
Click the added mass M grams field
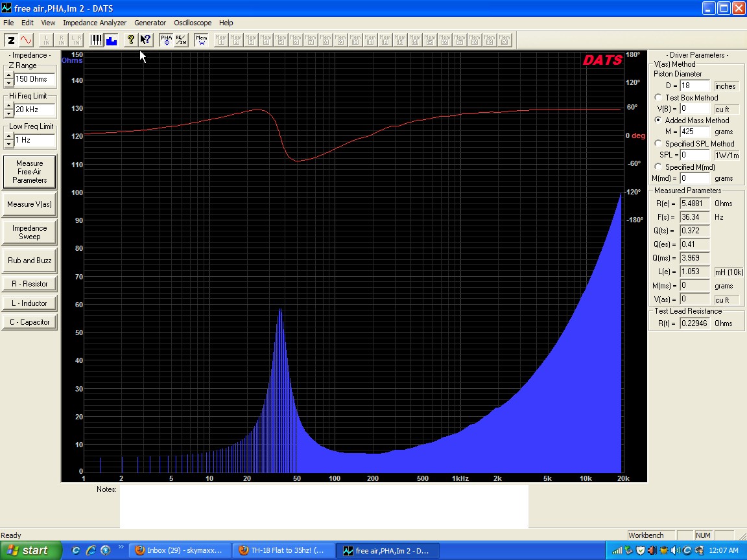pyautogui.click(x=694, y=132)
